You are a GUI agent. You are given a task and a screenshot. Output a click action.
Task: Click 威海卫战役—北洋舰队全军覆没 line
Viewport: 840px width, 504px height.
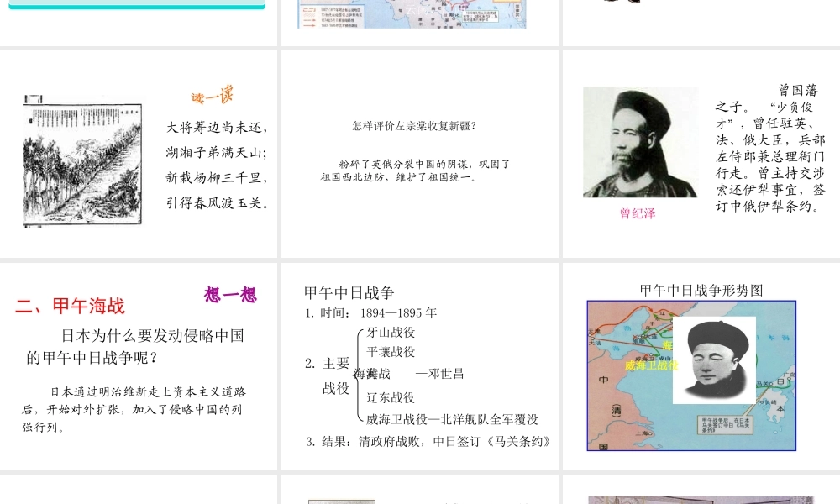[452, 419]
